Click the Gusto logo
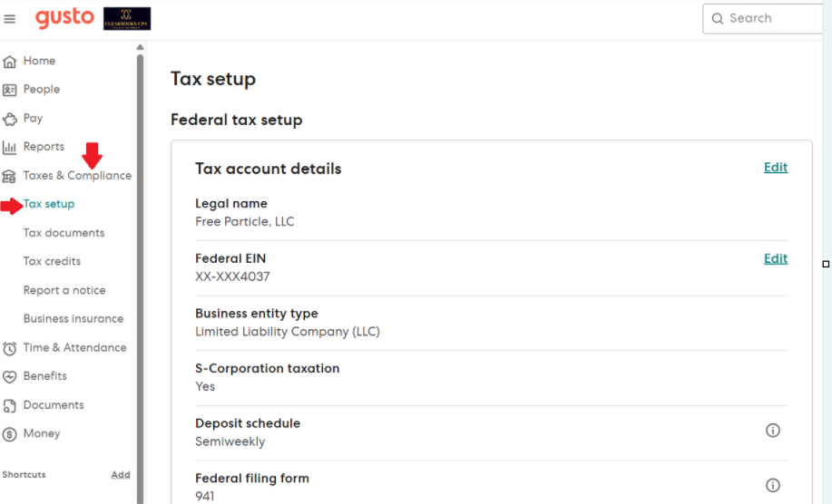 click(x=64, y=17)
